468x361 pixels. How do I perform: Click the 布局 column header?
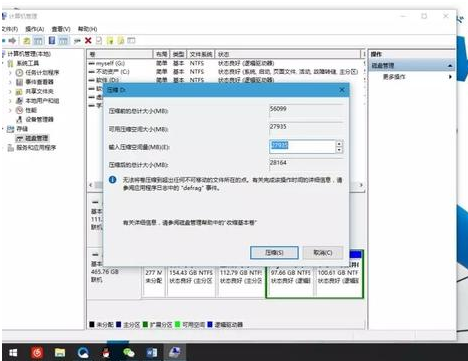click(161, 54)
